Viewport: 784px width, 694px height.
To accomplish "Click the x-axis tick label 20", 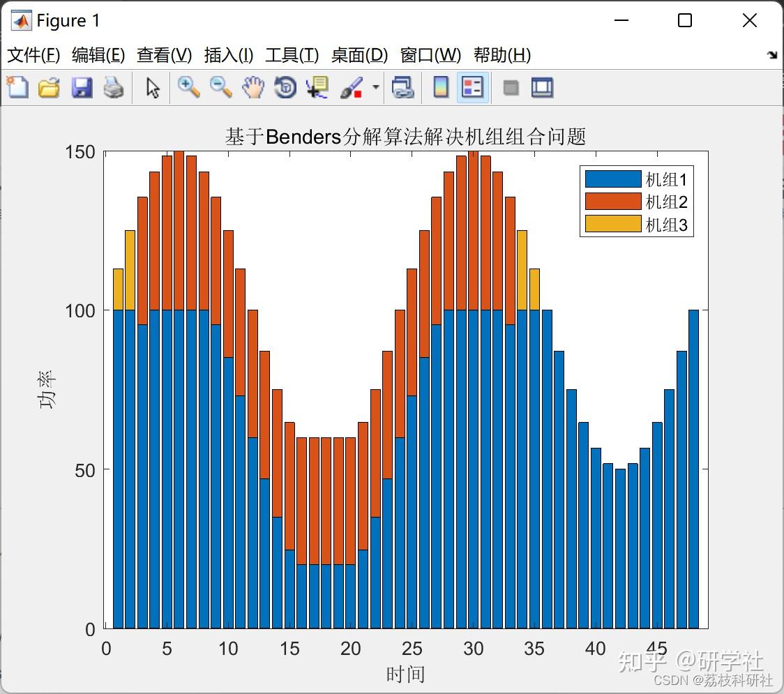I will point(351,649).
